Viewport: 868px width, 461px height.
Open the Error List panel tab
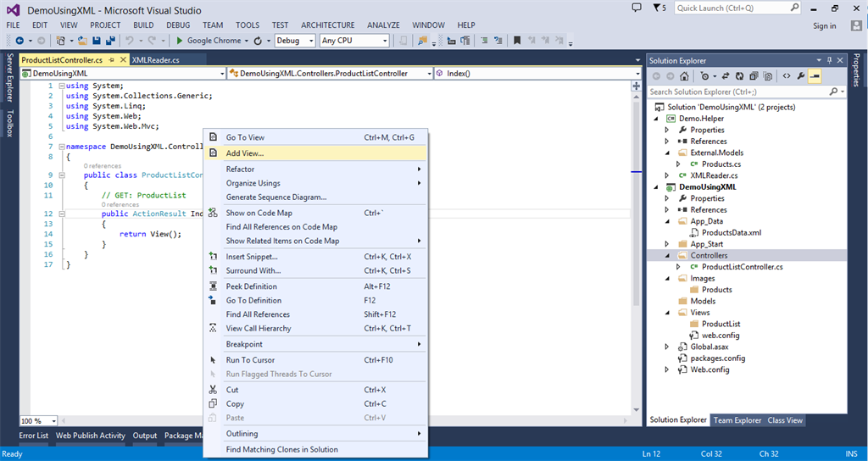tap(34, 436)
